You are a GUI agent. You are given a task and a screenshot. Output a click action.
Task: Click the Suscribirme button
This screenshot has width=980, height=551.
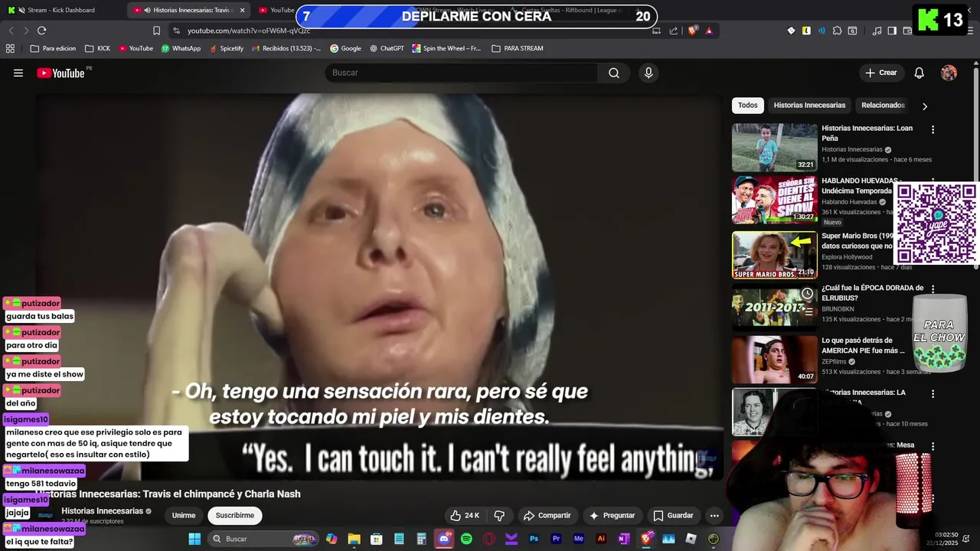click(234, 516)
